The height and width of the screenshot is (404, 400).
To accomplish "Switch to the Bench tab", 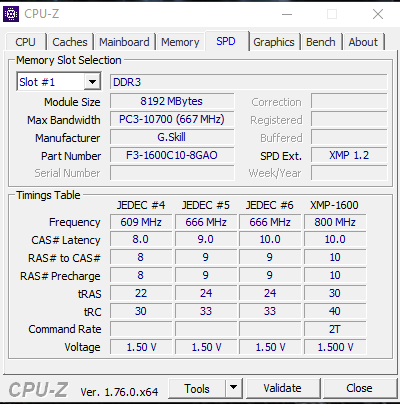I will coord(321,42).
